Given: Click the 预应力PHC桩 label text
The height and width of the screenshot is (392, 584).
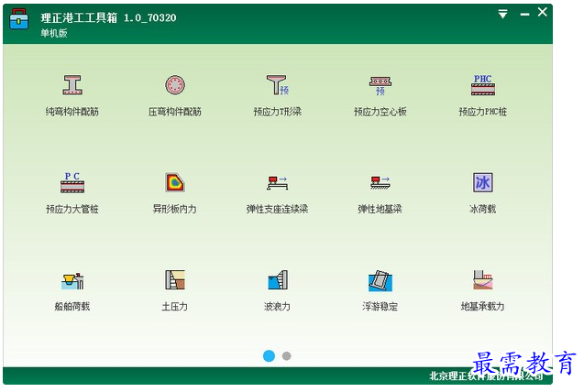Looking at the screenshot, I should pyautogui.click(x=482, y=112).
